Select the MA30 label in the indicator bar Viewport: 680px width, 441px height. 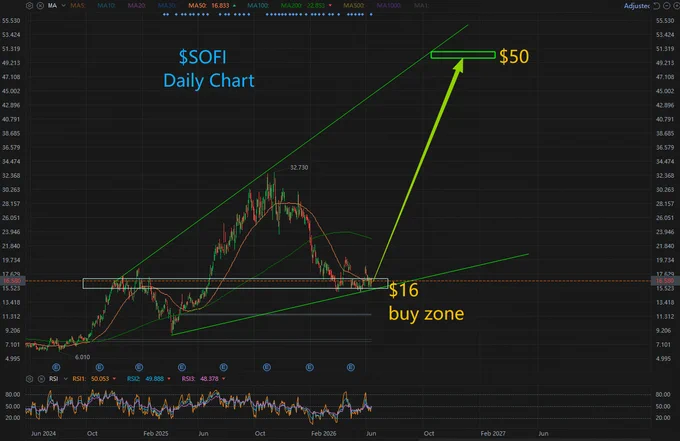[167, 6]
